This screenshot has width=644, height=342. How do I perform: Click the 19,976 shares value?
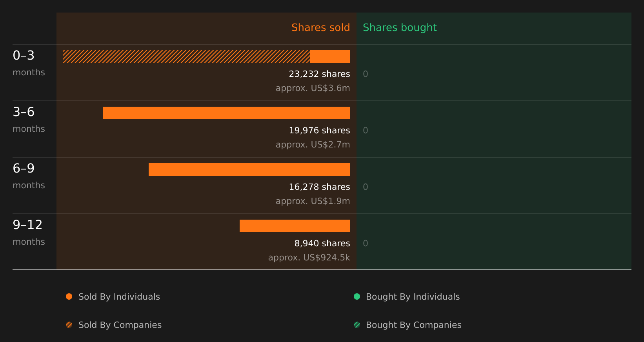[319, 131]
